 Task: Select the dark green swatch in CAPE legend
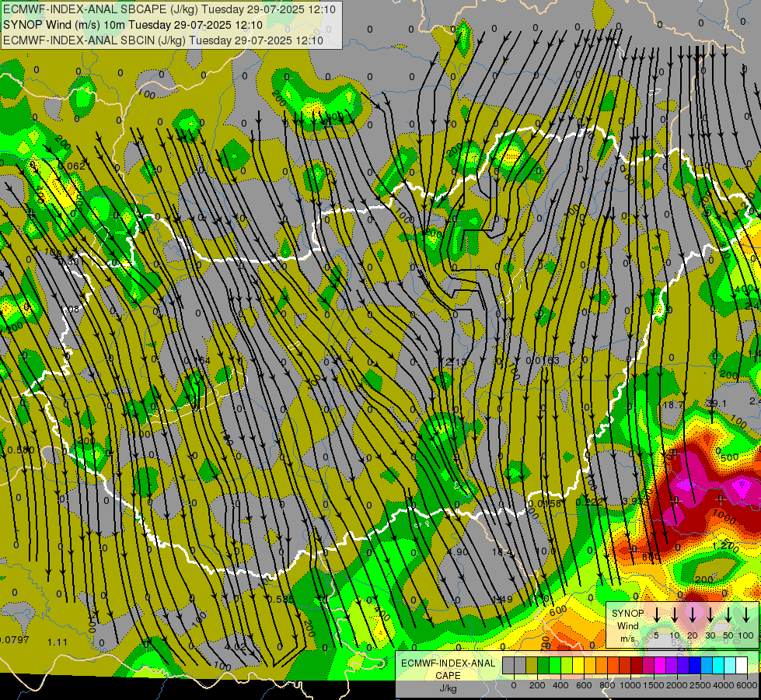click(x=543, y=666)
